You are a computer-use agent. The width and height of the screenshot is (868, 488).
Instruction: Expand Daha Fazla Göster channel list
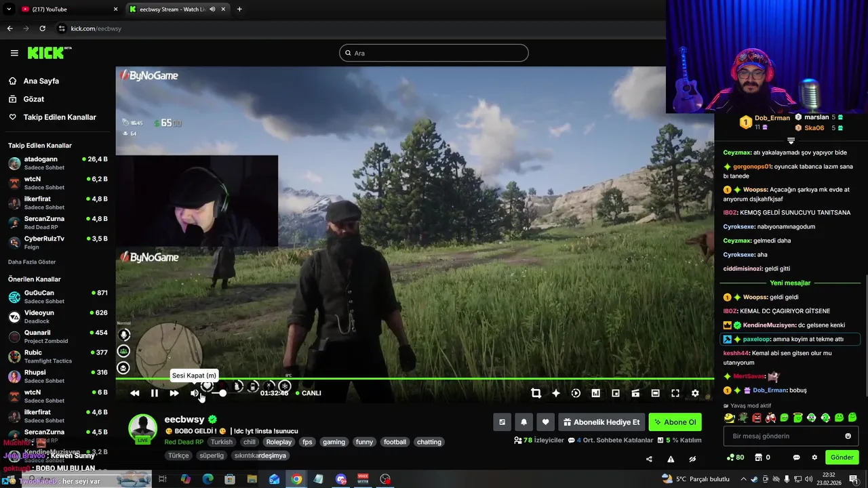click(32, 262)
